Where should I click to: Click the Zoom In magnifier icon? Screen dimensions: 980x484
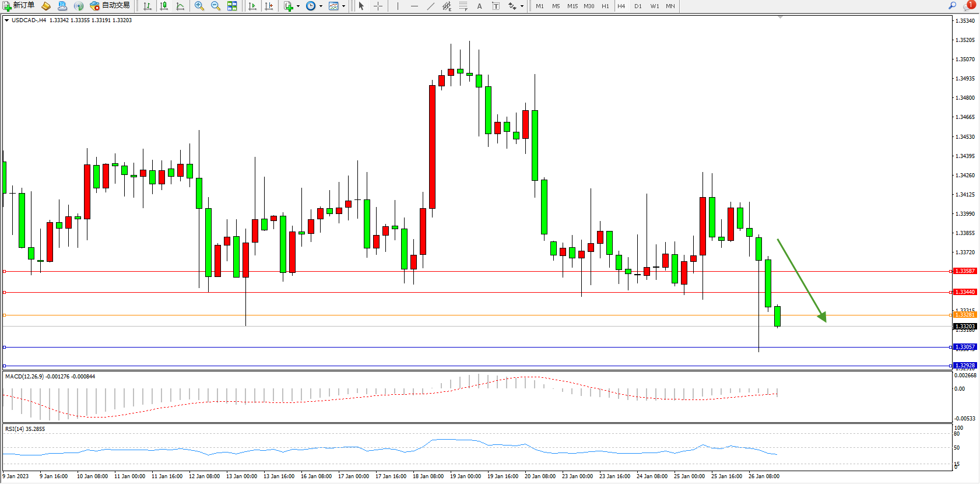[199, 6]
